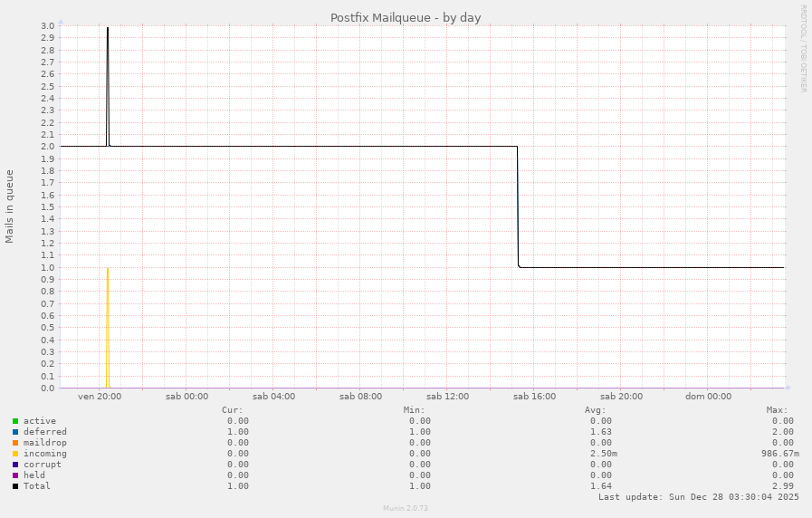Click the 0.0 y-axis label
This screenshot has width=812, height=518.
pyautogui.click(x=48, y=388)
